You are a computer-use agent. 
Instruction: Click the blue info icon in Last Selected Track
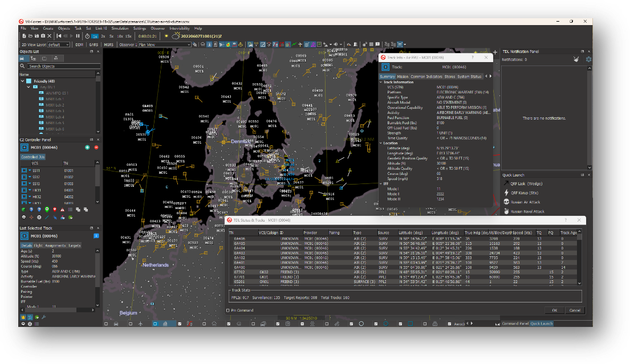(96, 235)
